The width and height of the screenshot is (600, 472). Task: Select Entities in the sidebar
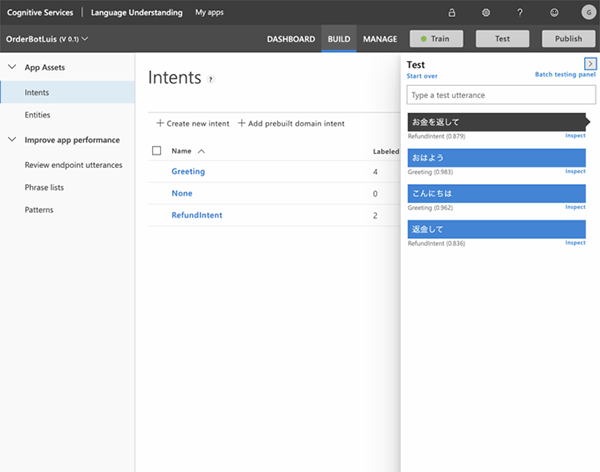[38, 115]
